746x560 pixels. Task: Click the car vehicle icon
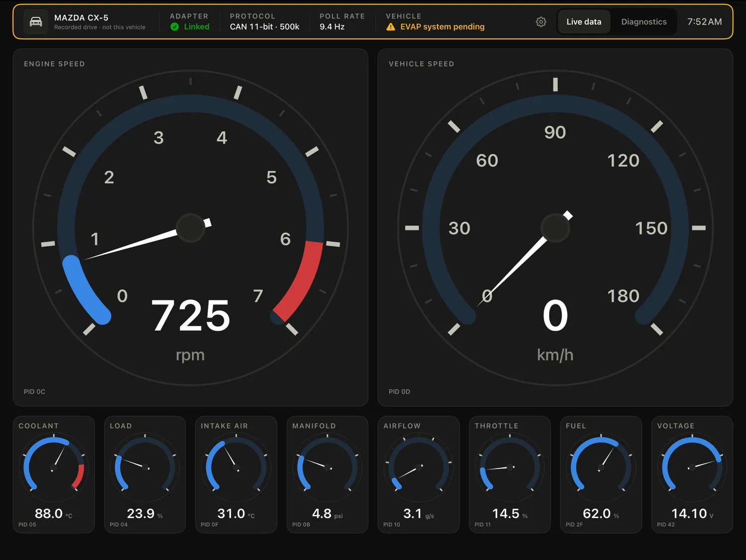click(36, 22)
